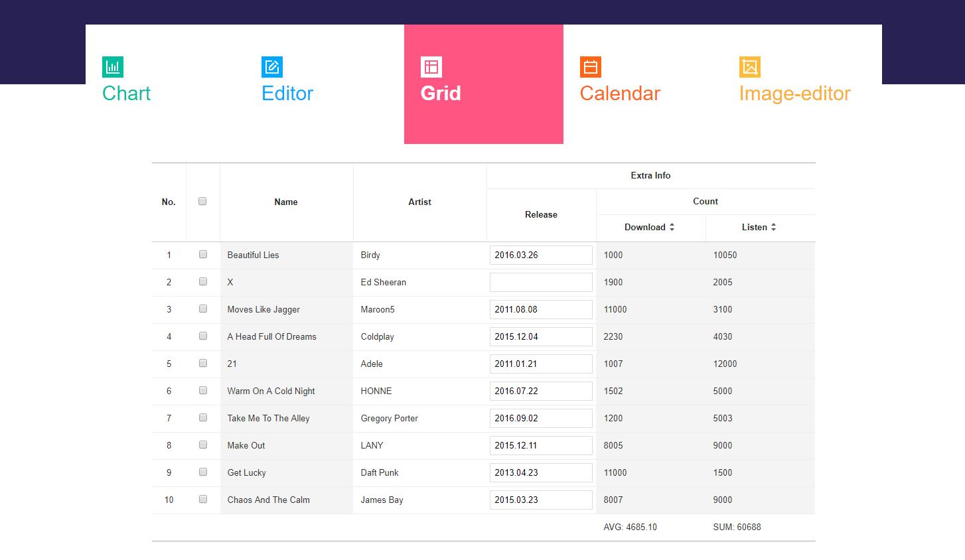Sort by Listen column arrows
The height and width of the screenshot is (560, 965).
[773, 227]
